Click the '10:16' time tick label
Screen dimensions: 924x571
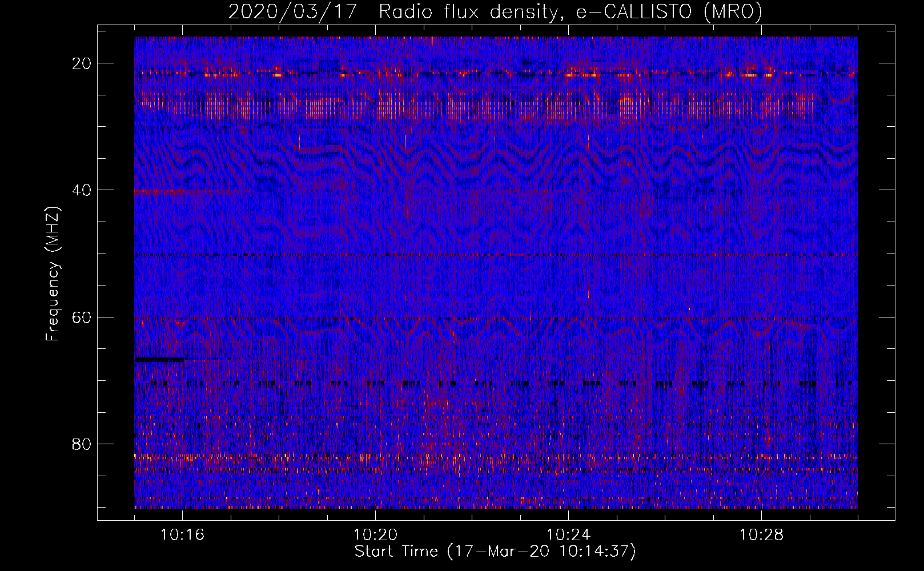point(183,535)
